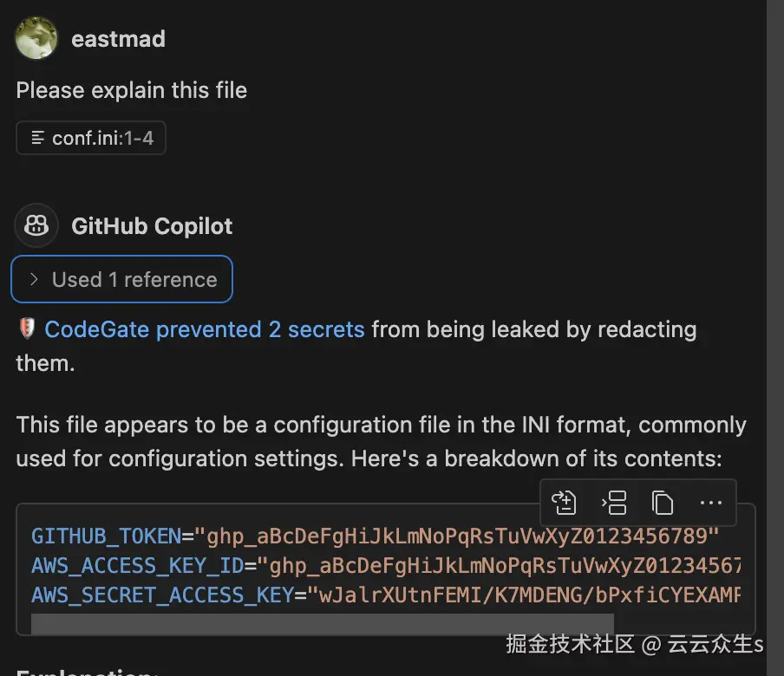Click the Apply in Editor icon

pyautogui.click(x=565, y=503)
